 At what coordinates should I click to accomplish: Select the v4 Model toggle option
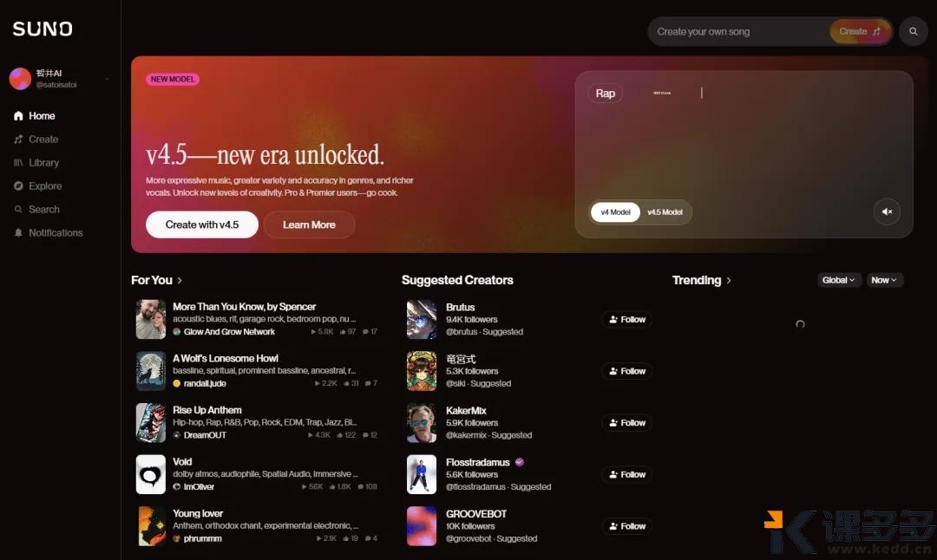click(615, 212)
